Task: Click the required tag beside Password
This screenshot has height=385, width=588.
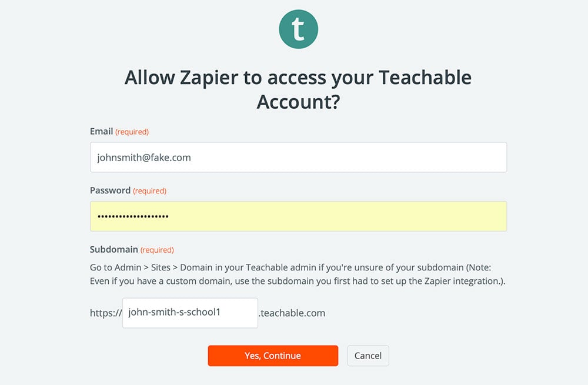Action: 149,191
